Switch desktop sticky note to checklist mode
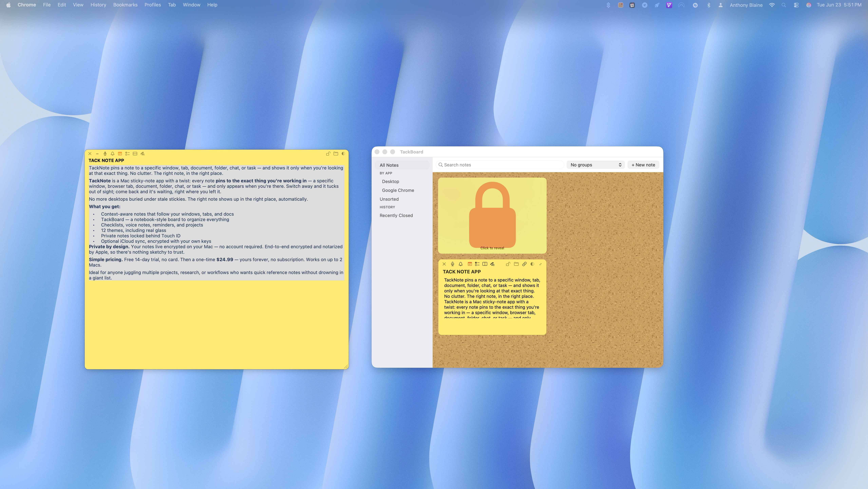Screen dimensions: 868x489 point(127,154)
